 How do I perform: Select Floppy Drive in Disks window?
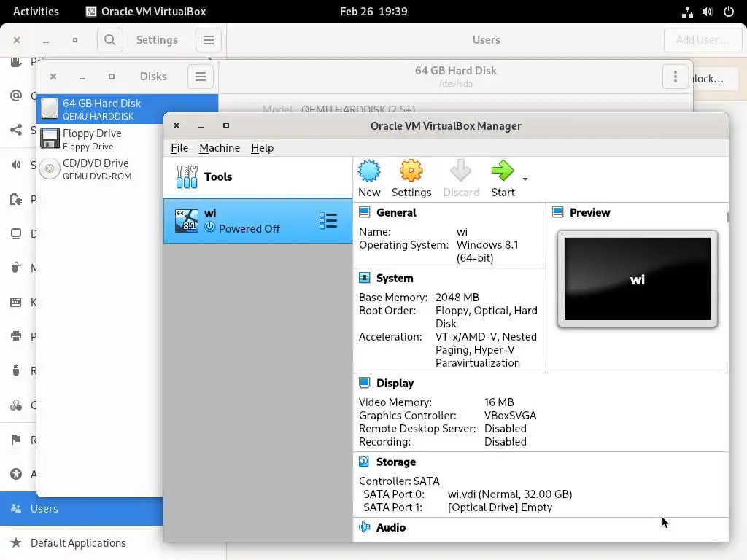(x=101, y=139)
